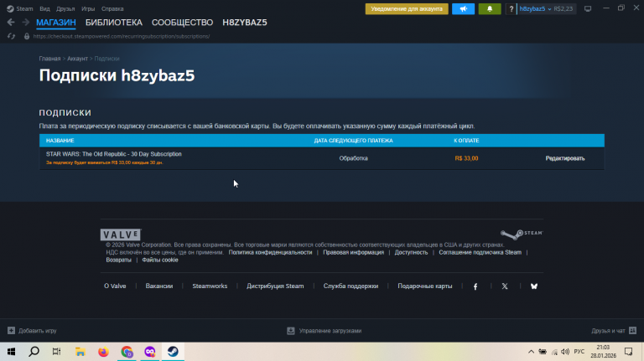
Task: Click the Подарочные карты footer link
Action: [x=424, y=286]
